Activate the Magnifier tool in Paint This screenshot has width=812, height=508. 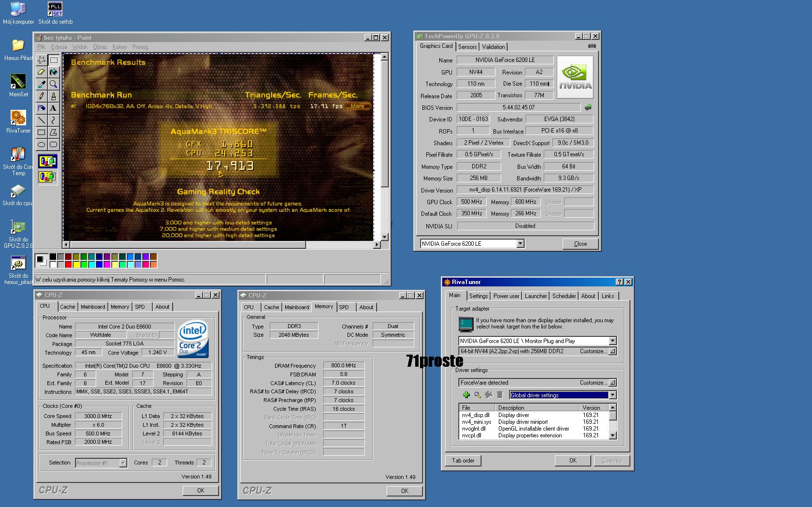pyautogui.click(x=54, y=84)
